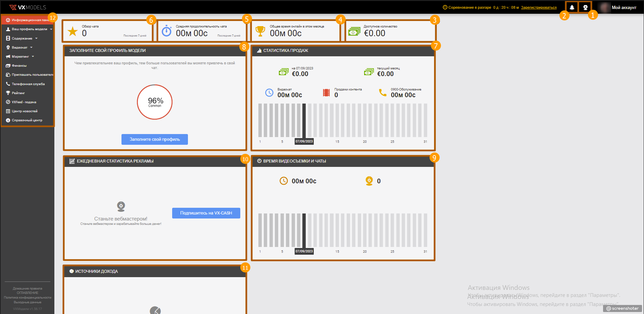
Task: Click the trophy icon for total online time
Action: (x=260, y=31)
